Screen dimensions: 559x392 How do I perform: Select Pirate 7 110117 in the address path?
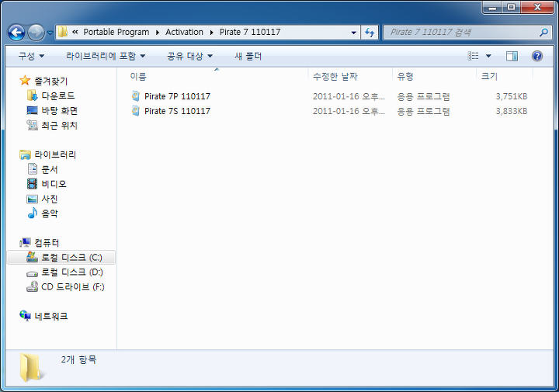[x=249, y=32]
